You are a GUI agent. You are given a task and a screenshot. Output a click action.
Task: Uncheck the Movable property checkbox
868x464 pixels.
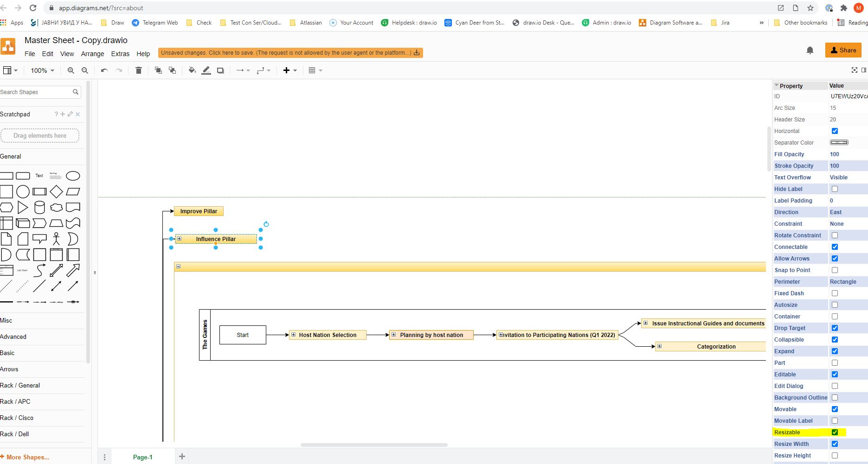834,409
